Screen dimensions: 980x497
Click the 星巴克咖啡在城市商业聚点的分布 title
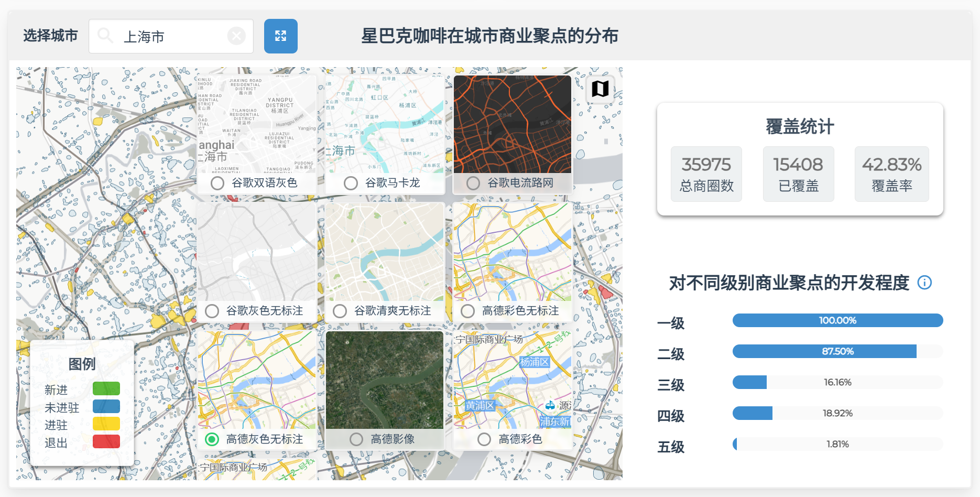[489, 36]
